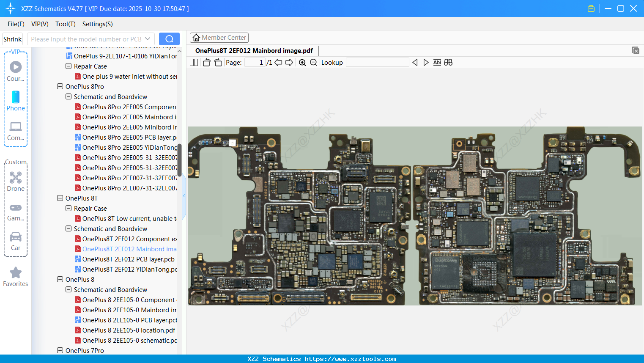Toggle whole-word matching with Abi icon
Viewport: 644px width, 363px height.
437,62
